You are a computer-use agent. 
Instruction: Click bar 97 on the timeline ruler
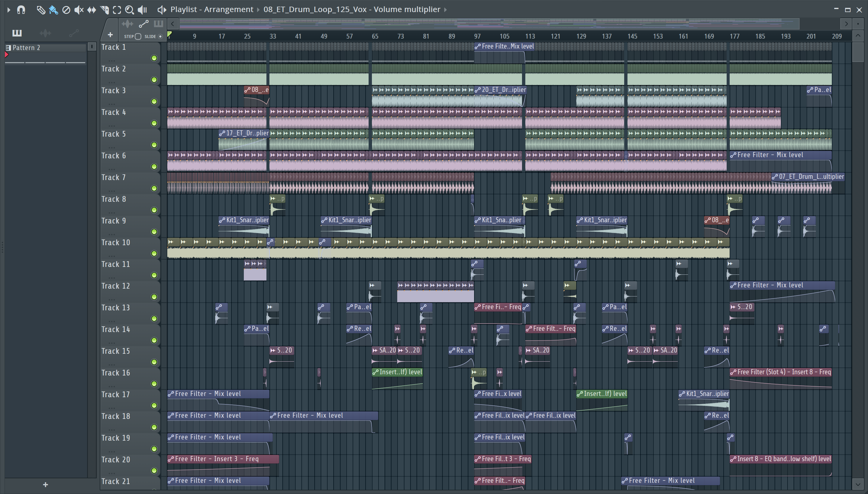[477, 36]
